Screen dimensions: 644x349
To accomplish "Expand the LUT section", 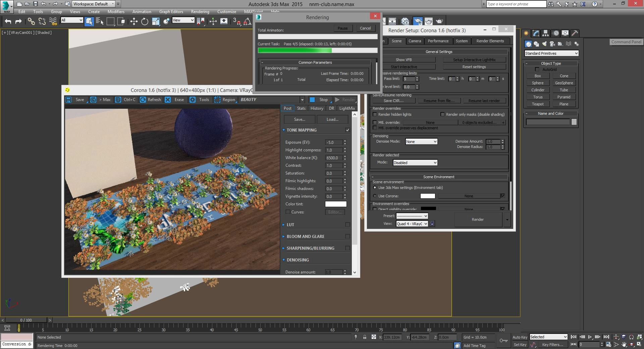I will (283, 225).
